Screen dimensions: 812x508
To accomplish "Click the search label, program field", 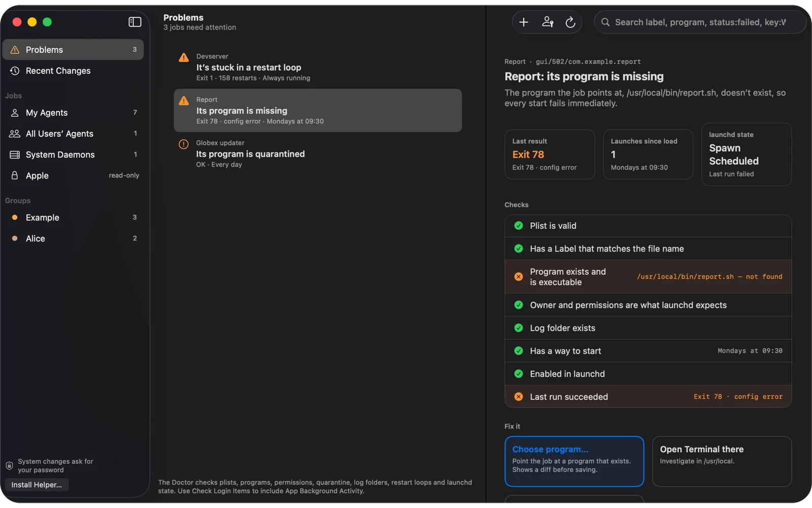I will click(x=700, y=22).
